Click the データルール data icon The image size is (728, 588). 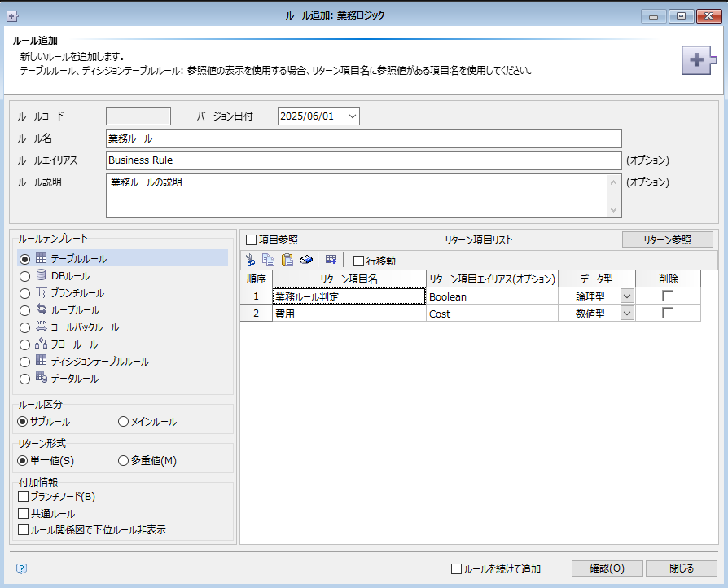(x=42, y=377)
